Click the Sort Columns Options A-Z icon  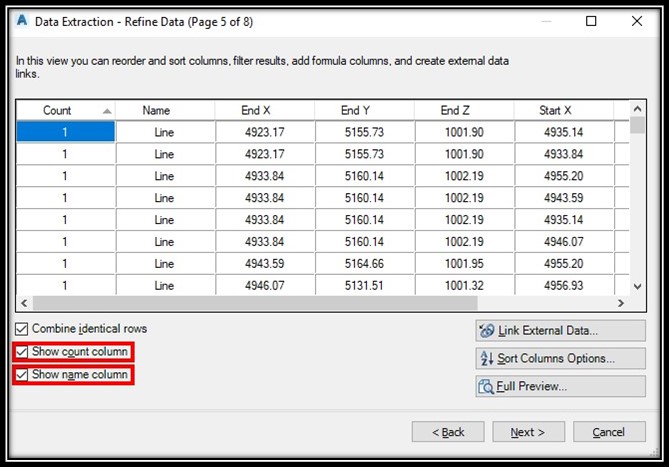click(x=487, y=358)
